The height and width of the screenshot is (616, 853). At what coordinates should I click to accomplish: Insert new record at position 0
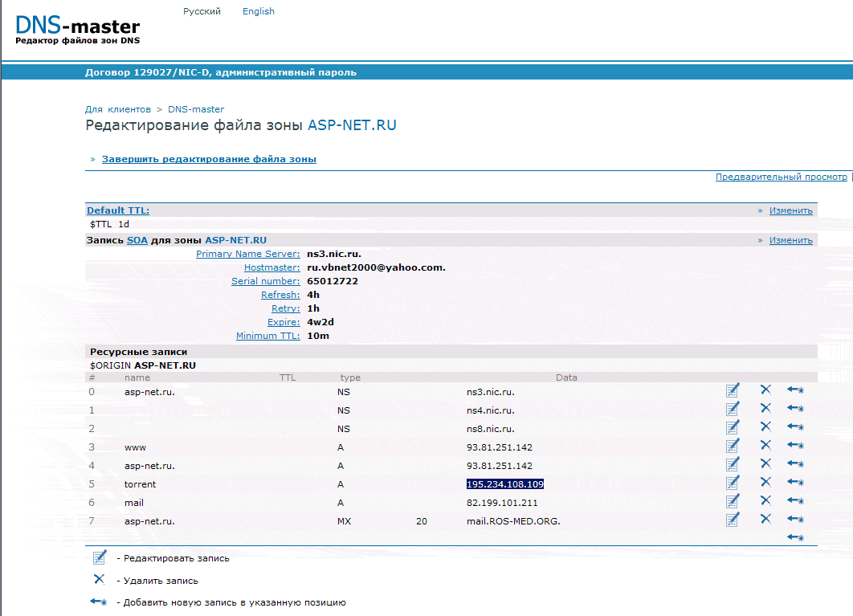(x=795, y=390)
